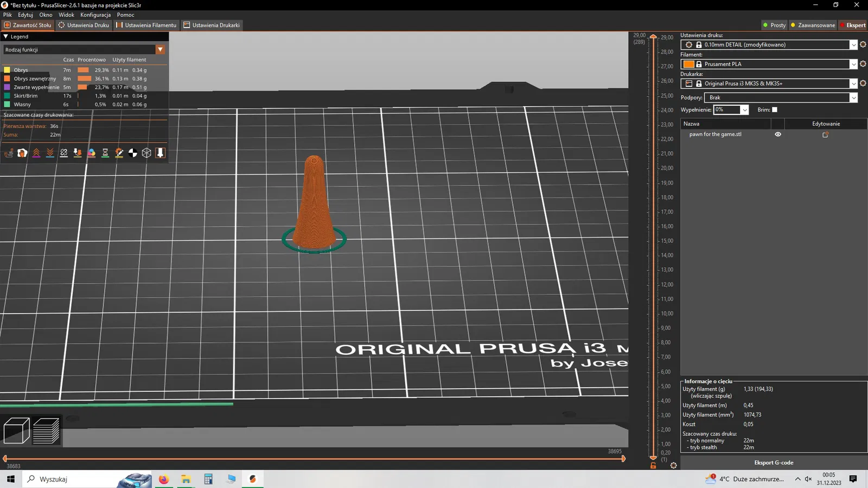
Task: Select Zaawansowane advanced mode
Action: (813, 25)
